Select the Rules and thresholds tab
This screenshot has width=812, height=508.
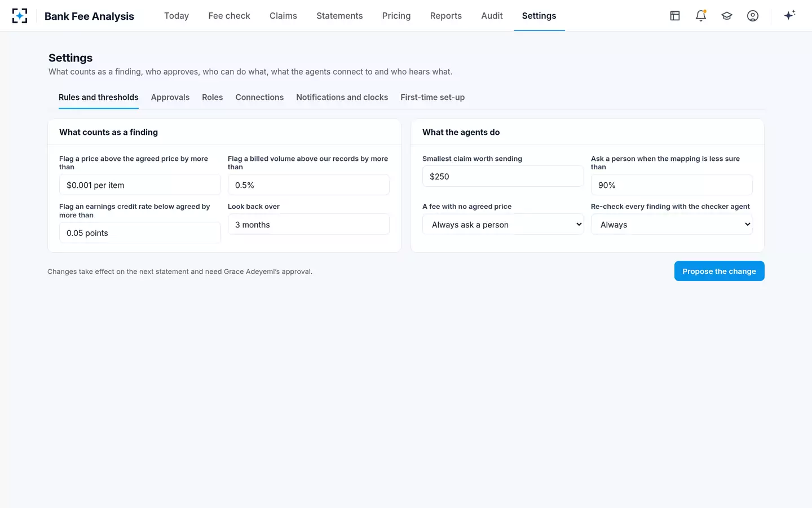point(99,97)
